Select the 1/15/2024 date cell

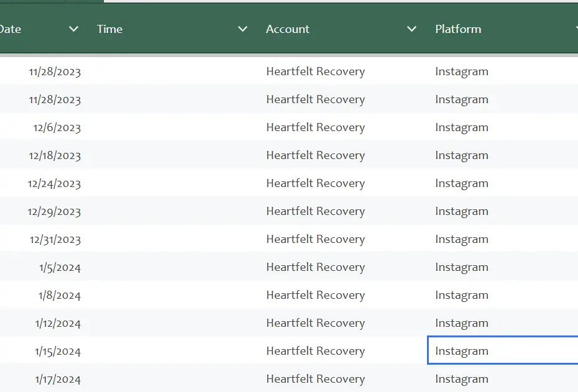(x=58, y=352)
